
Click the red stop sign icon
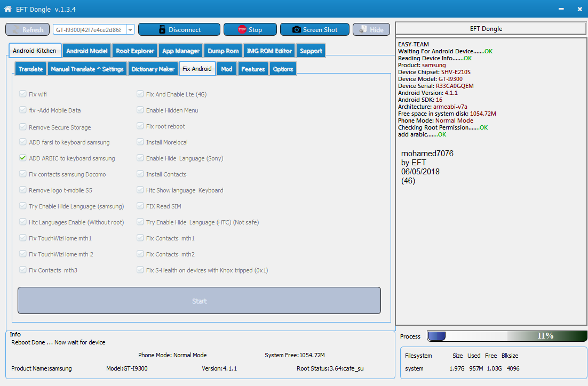(242, 29)
